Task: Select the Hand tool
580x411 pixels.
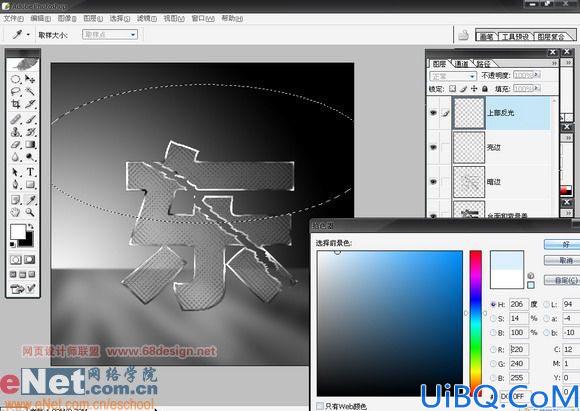Action: pos(15,212)
